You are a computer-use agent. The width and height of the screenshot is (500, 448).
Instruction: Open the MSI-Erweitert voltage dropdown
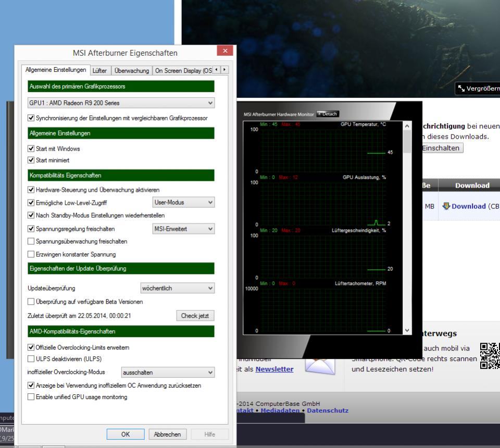click(183, 229)
